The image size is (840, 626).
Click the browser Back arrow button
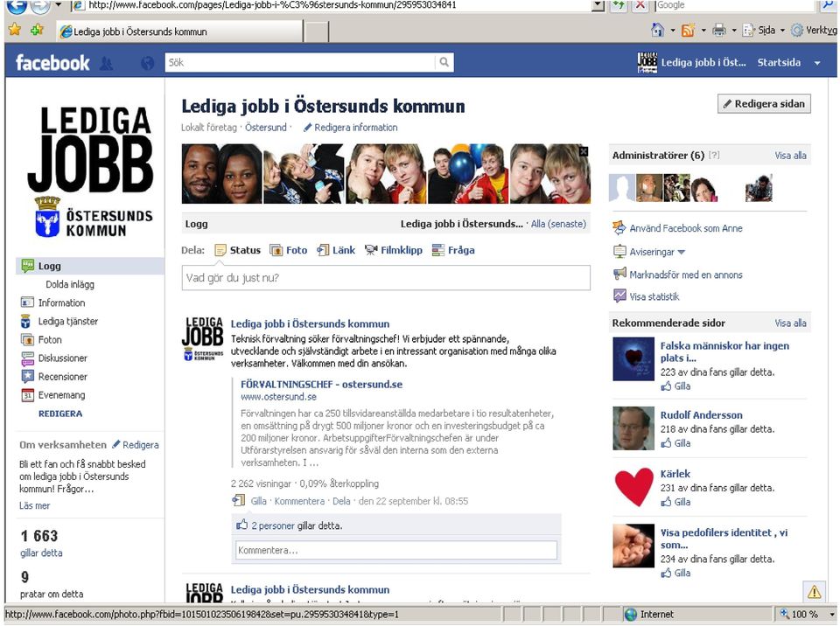[16, 6]
